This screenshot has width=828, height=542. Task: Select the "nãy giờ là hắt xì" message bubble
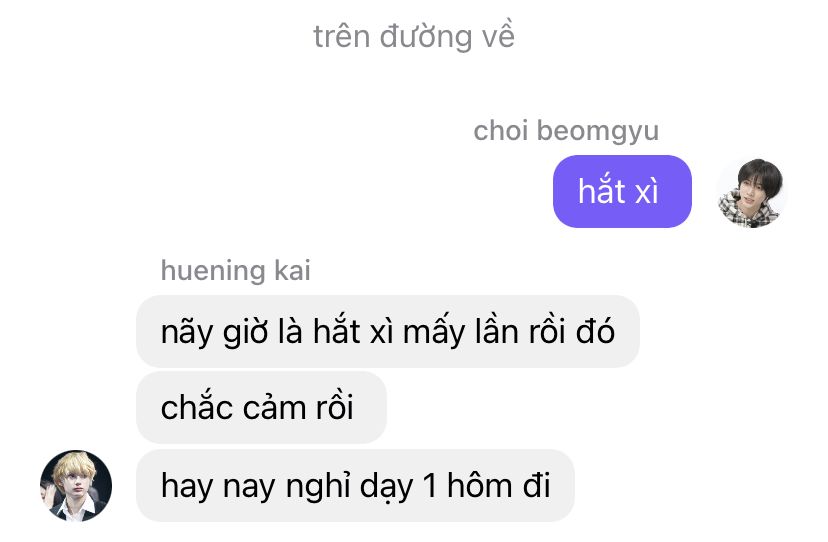388,331
